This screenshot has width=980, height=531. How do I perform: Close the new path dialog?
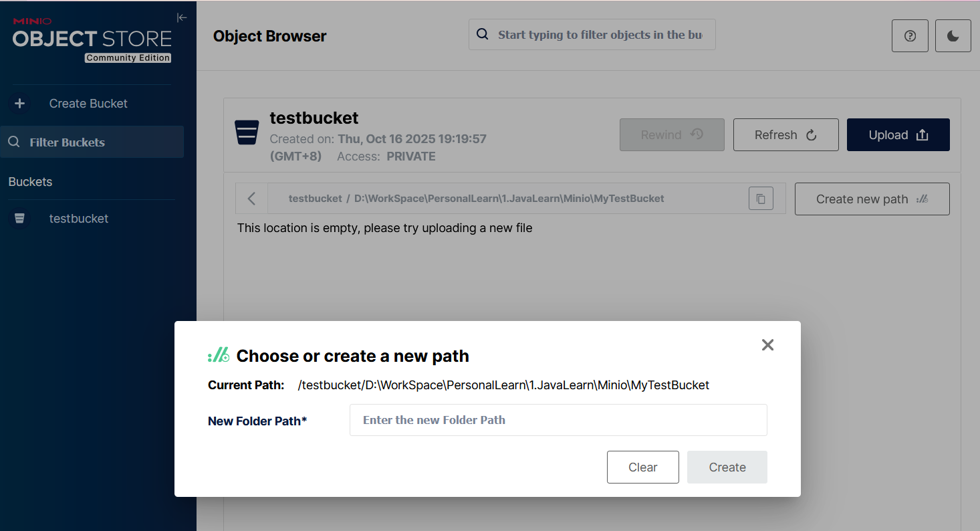pos(767,344)
